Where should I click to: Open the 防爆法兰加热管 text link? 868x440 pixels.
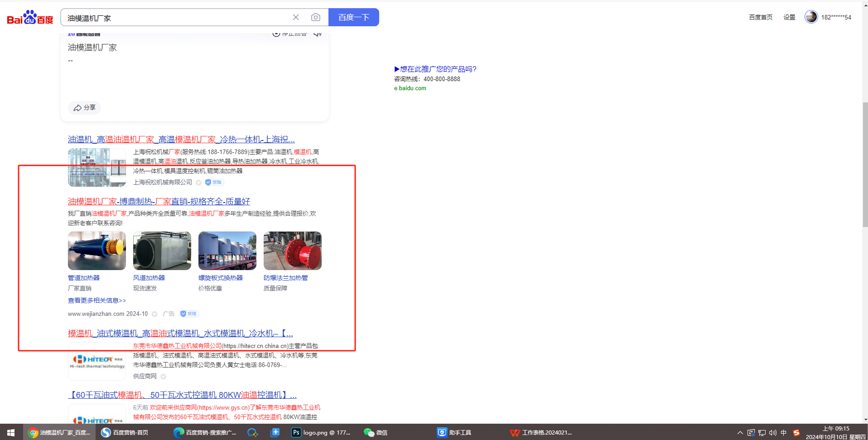pyautogui.click(x=286, y=278)
